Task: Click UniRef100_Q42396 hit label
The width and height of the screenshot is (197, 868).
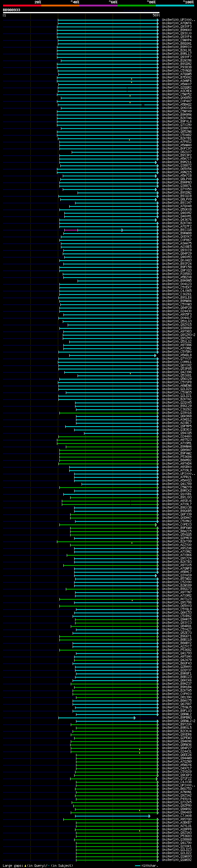Action: (177, 372)
